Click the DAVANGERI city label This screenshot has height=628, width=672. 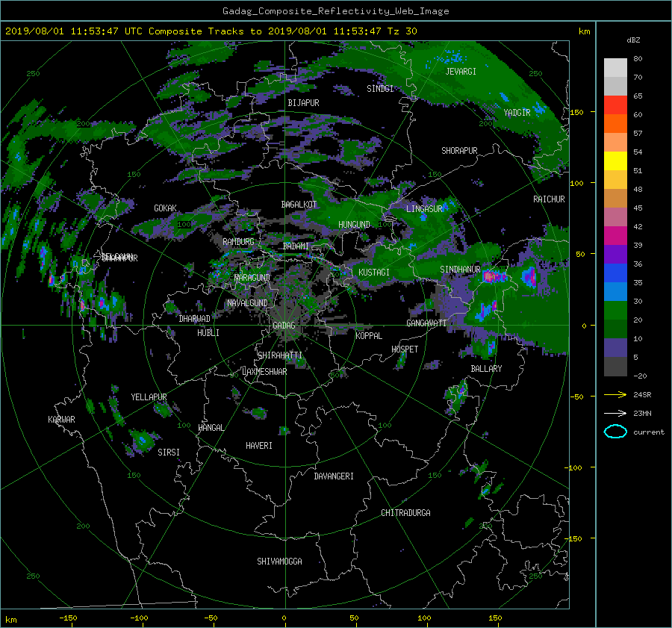pyautogui.click(x=334, y=476)
